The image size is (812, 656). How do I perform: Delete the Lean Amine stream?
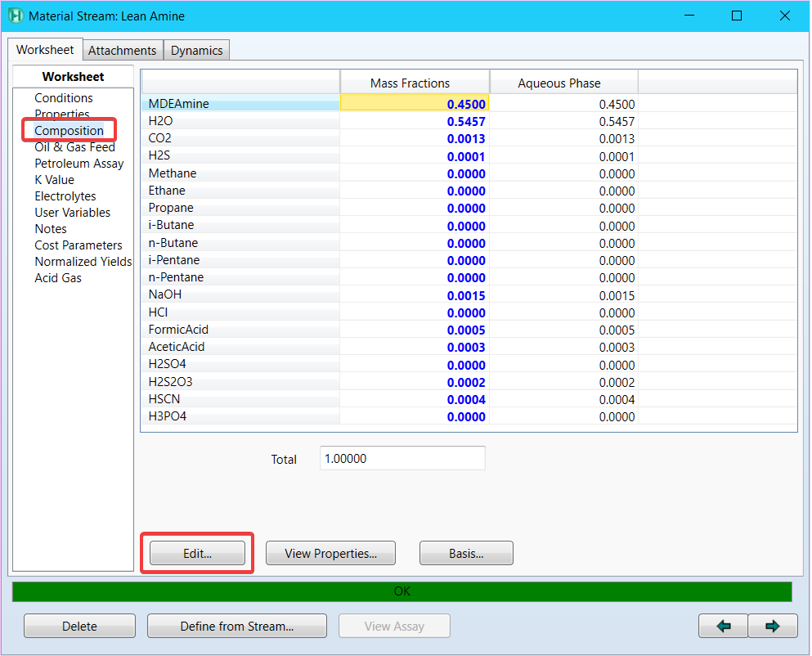(x=79, y=627)
